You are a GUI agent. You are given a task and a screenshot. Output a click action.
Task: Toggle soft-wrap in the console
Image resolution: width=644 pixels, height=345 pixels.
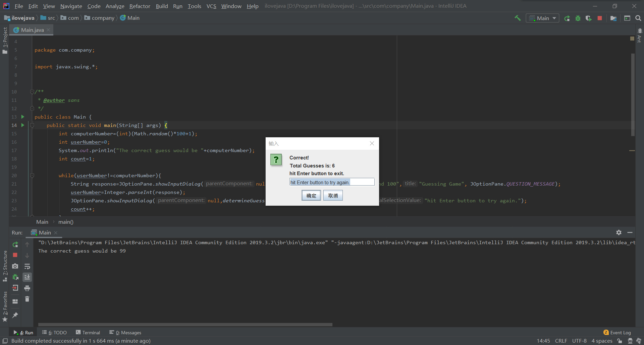(27, 266)
